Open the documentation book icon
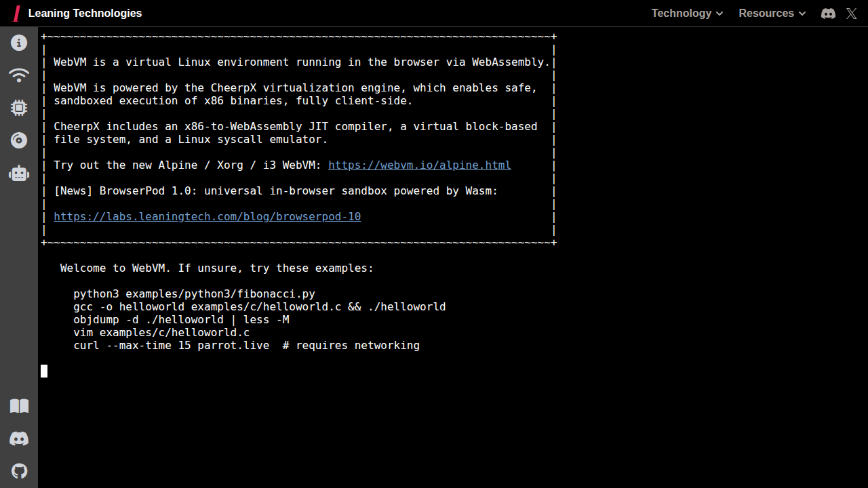The height and width of the screenshot is (488, 868). (18, 405)
